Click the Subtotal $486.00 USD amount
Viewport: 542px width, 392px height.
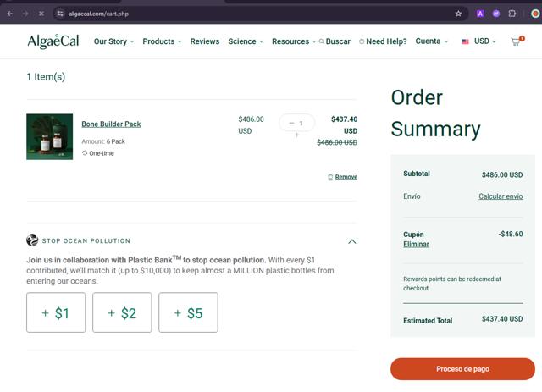(502, 175)
